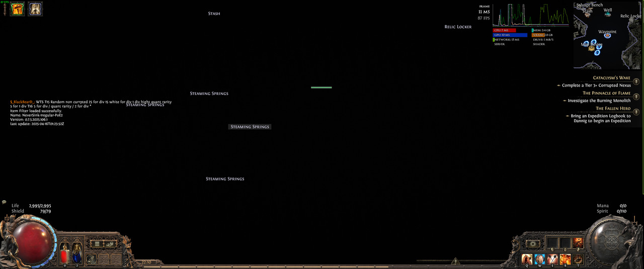This screenshot has height=269, width=644.
Task: Click the 'Investigate the Burning Monolith' objective
Action: pyautogui.click(x=599, y=101)
